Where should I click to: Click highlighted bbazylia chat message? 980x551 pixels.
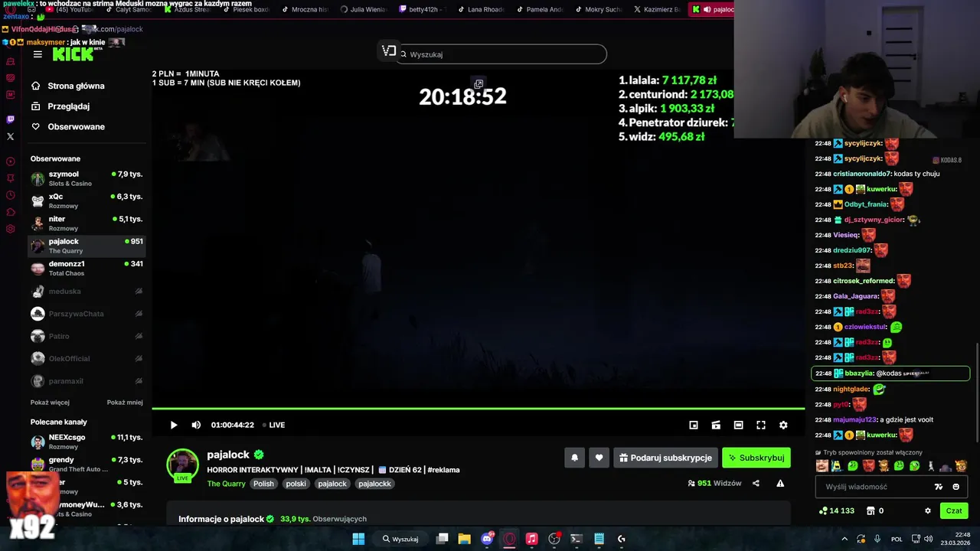pos(890,373)
